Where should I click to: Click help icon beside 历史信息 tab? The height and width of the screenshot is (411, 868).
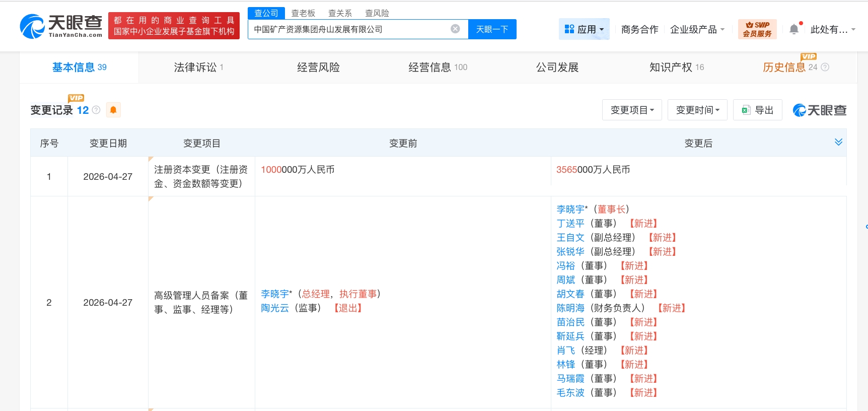coord(825,67)
